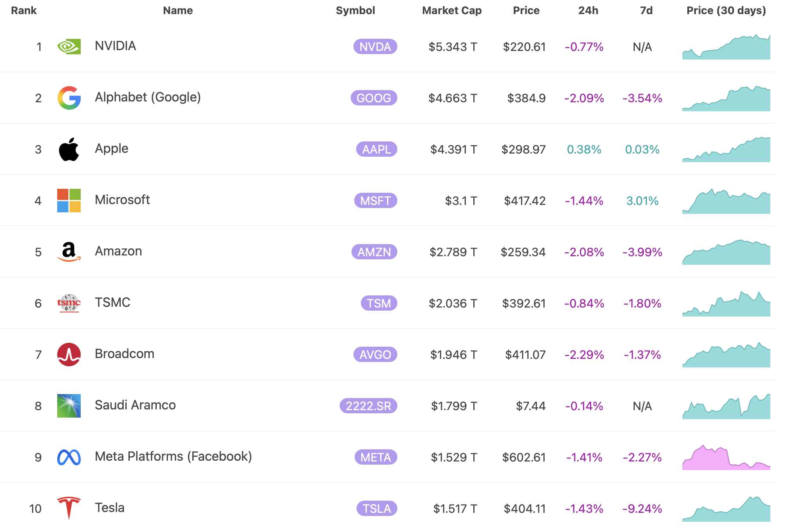Open the Apple company link
Image resolution: width=786 pixels, height=532 pixels.
coord(112,148)
